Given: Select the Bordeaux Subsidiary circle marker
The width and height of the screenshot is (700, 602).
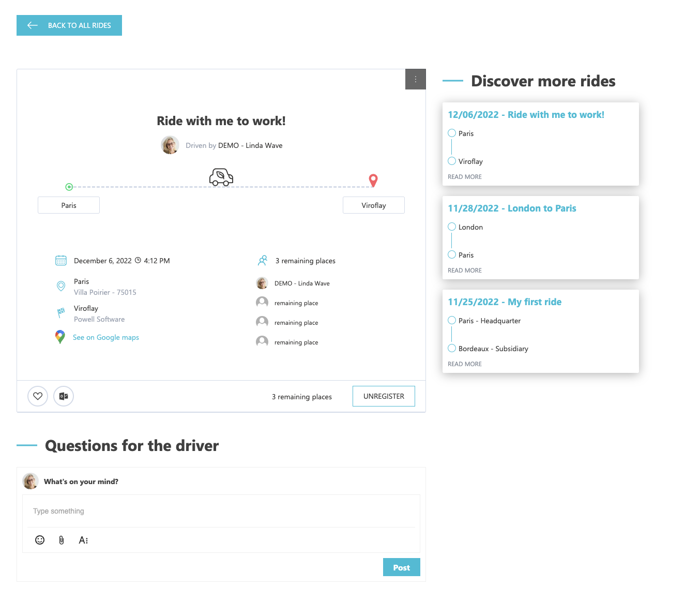Looking at the screenshot, I should pos(451,348).
